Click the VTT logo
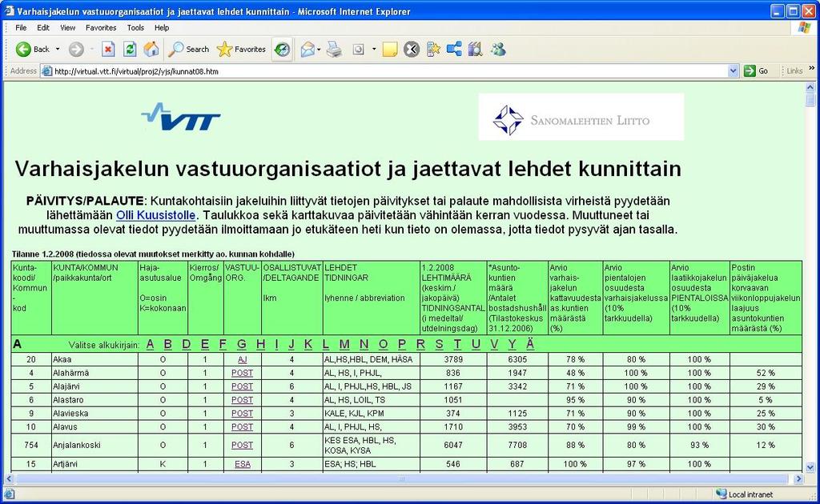820x504 pixels. 181,117
